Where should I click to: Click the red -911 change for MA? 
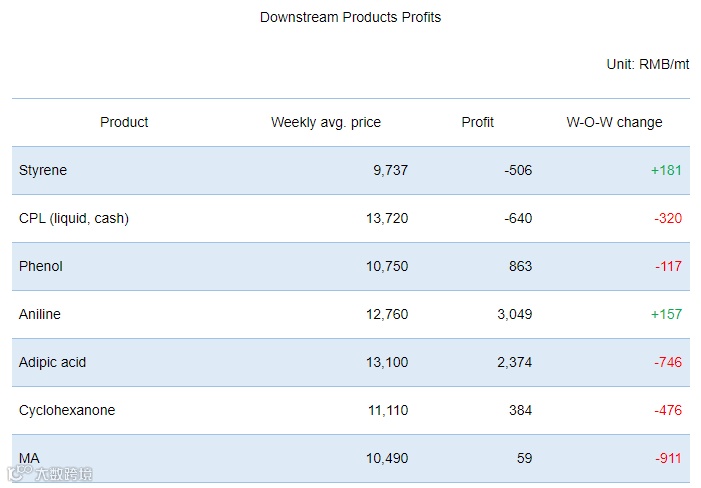pos(668,458)
